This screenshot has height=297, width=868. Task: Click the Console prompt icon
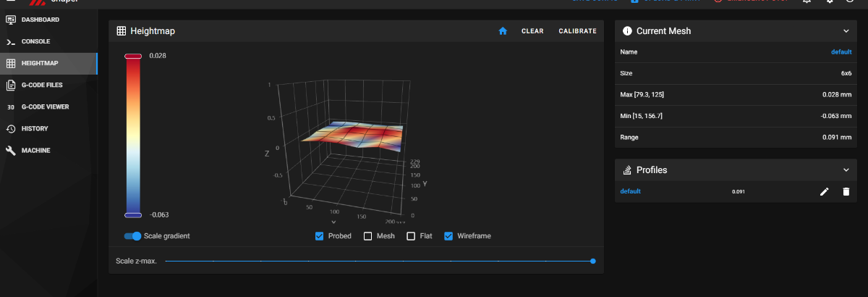click(11, 41)
